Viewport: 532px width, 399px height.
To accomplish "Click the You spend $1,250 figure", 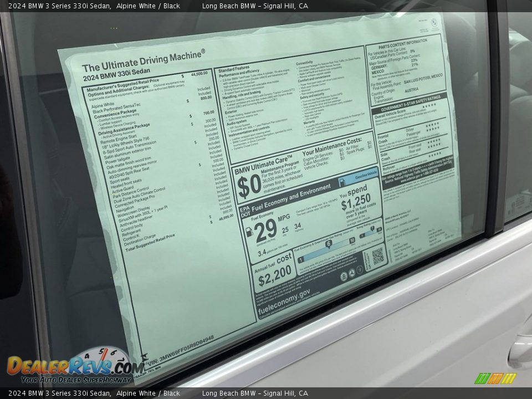I will [355, 198].
